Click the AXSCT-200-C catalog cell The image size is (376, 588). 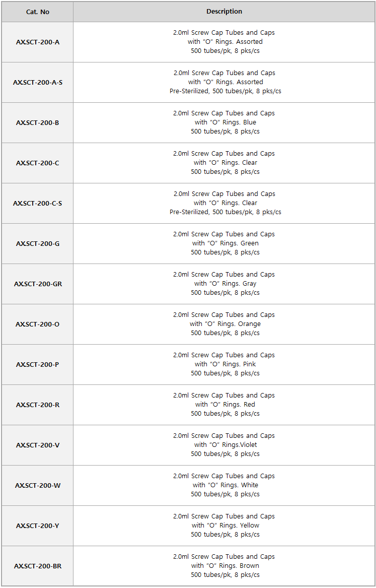(37, 163)
